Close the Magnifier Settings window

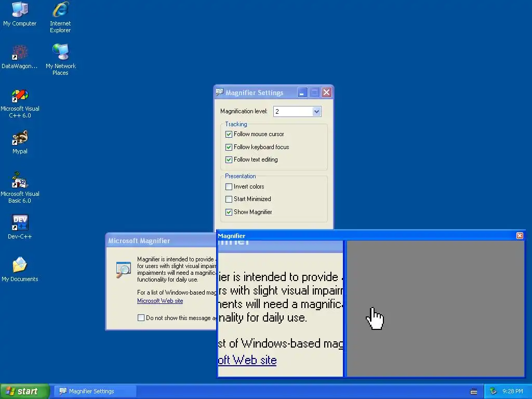point(326,92)
